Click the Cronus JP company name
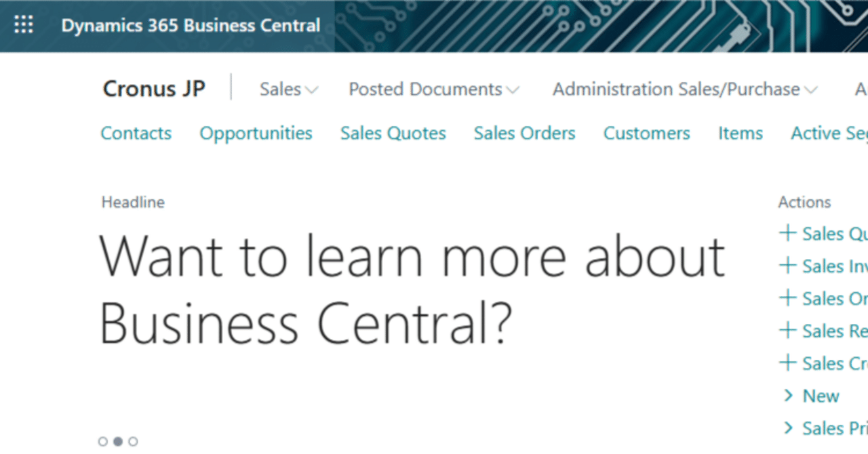This screenshot has height=454, width=868. (x=154, y=88)
